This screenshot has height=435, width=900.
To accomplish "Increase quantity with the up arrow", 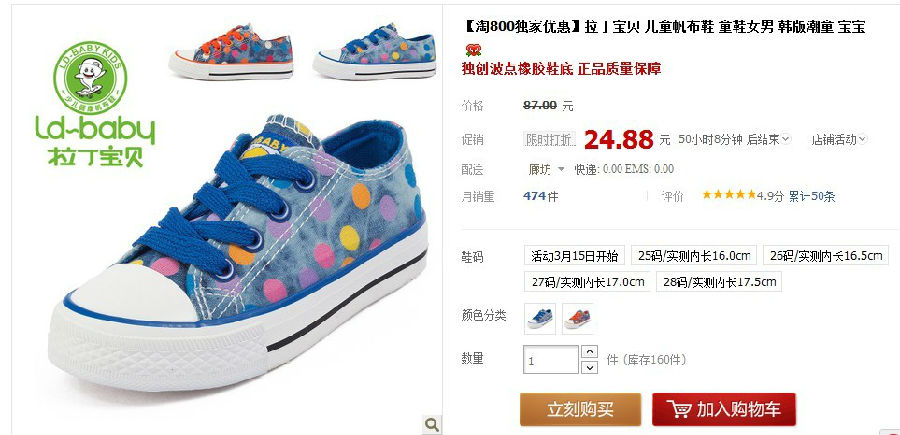I will pos(589,352).
